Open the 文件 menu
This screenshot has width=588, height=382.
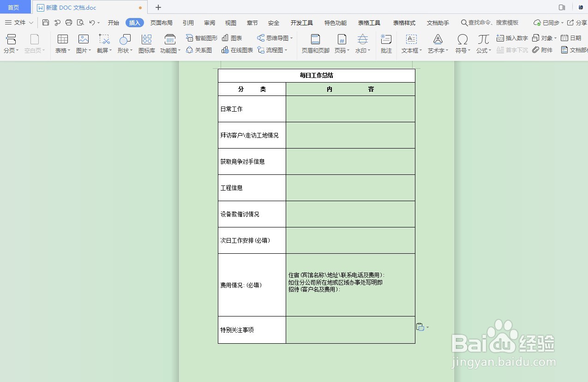pyautogui.click(x=20, y=23)
